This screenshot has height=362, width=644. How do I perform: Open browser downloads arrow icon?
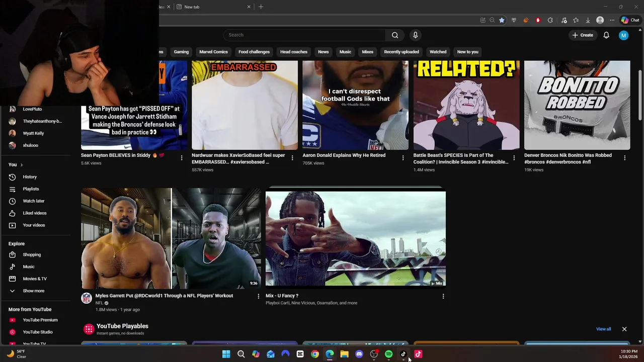588,20
